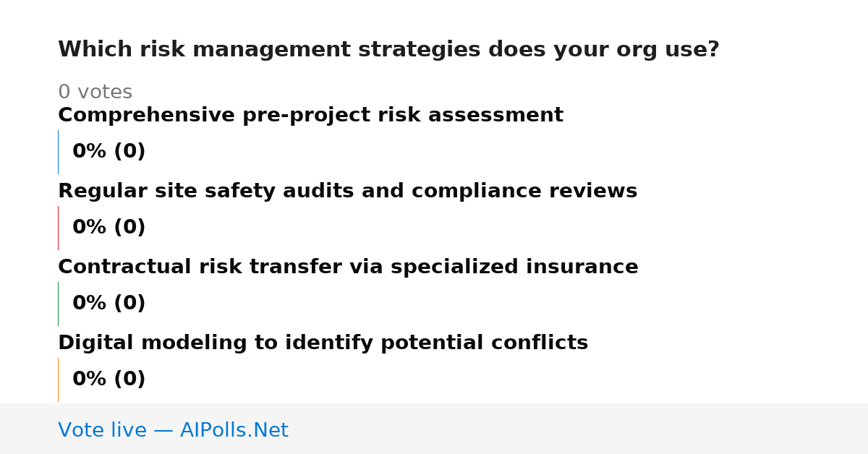
Task: Click the 0% percentage under Digital modeling
Action: click(x=89, y=380)
